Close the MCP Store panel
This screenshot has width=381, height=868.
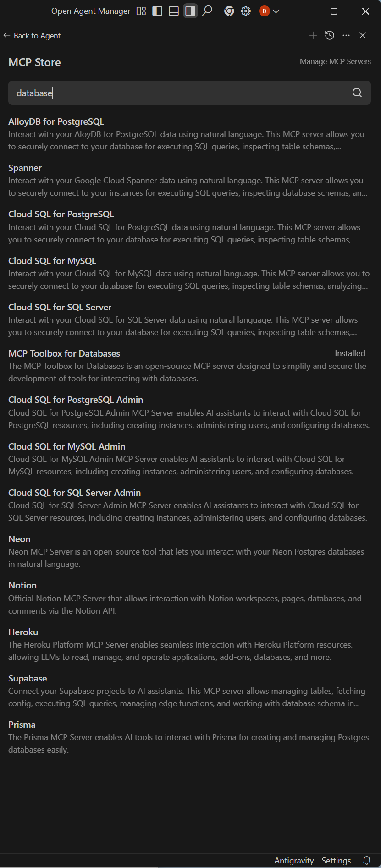click(363, 35)
